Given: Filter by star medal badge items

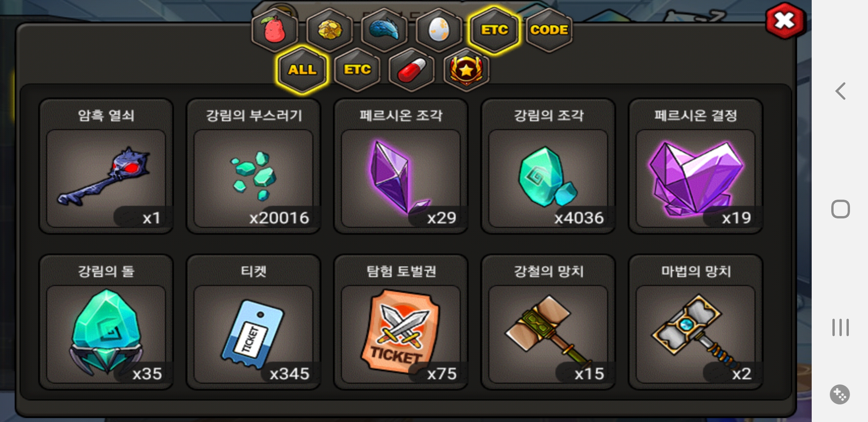Looking at the screenshot, I should pyautogui.click(x=466, y=70).
